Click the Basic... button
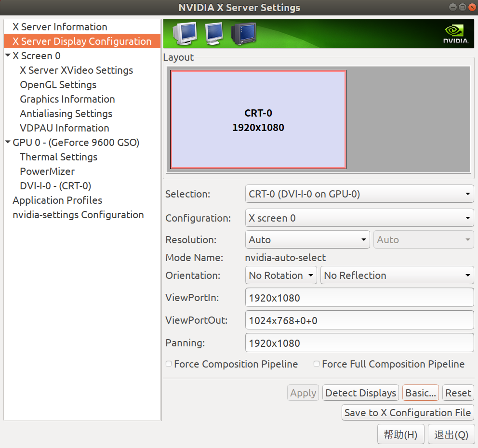The width and height of the screenshot is (478, 448). point(421,393)
